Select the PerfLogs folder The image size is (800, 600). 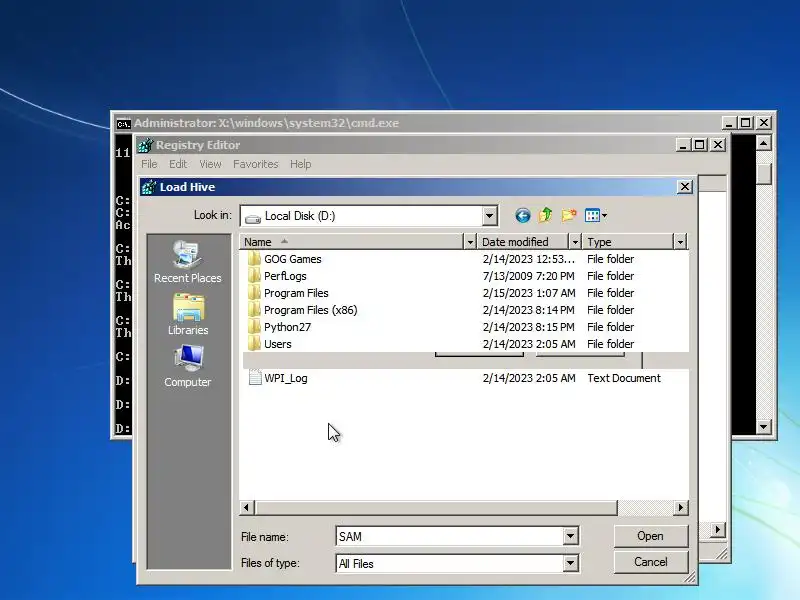(285, 276)
